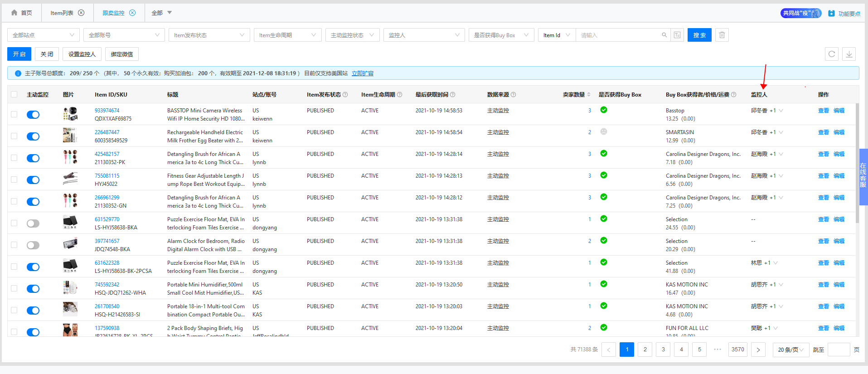The width and height of the screenshot is (868, 374).
Task: Open the 在线客服 side widget
Action: coord(863,177)
